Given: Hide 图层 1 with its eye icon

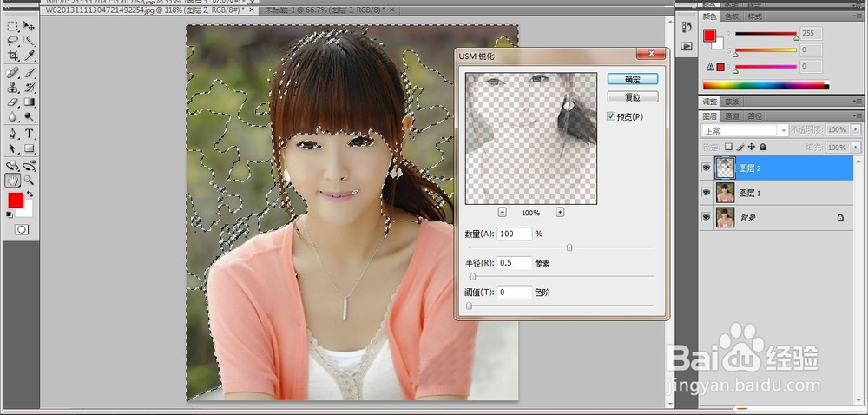Looking at the screenshot, I should coord(706,193).
